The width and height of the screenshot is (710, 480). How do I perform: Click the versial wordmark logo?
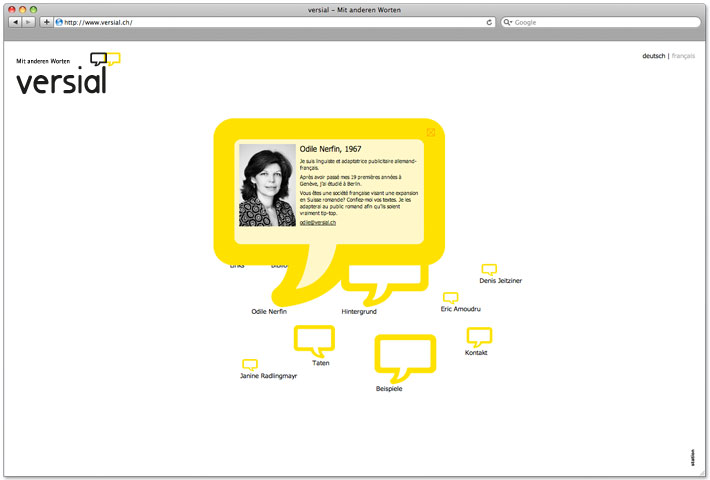tap(62, 82)
